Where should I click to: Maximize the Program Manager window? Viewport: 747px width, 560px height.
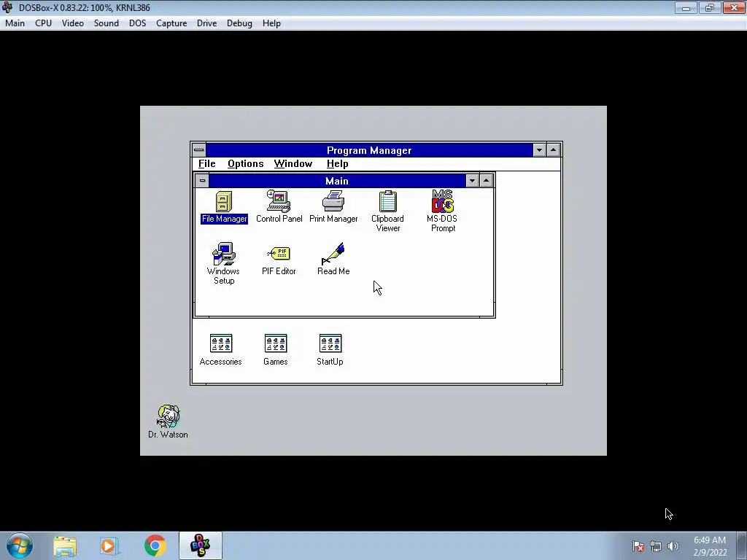click(553, 150)
